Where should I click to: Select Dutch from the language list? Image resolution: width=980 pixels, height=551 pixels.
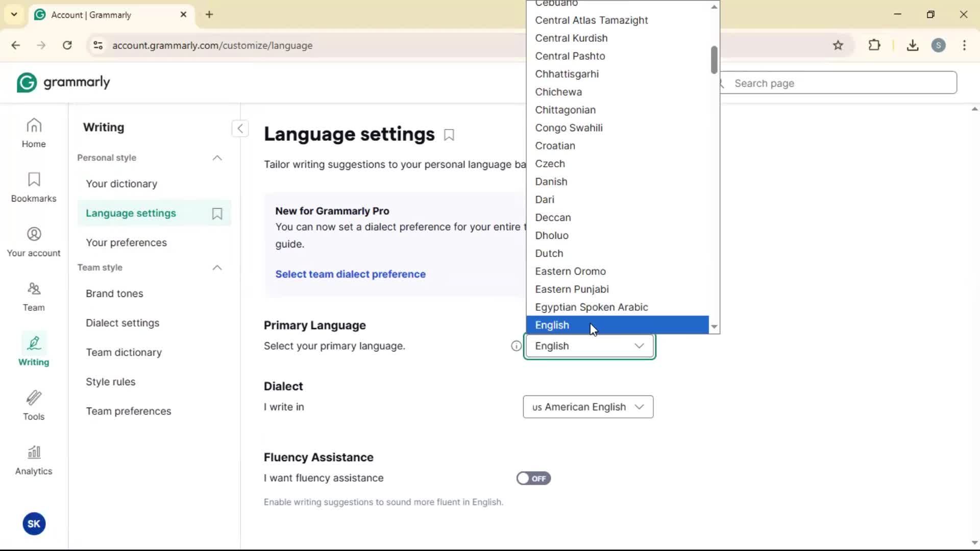(549, 254)
